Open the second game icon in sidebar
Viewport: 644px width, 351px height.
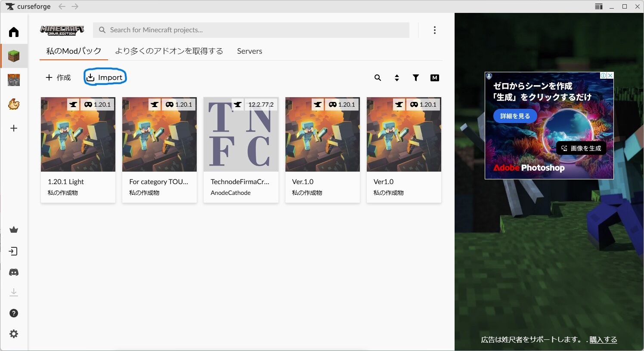pos(14,80)
